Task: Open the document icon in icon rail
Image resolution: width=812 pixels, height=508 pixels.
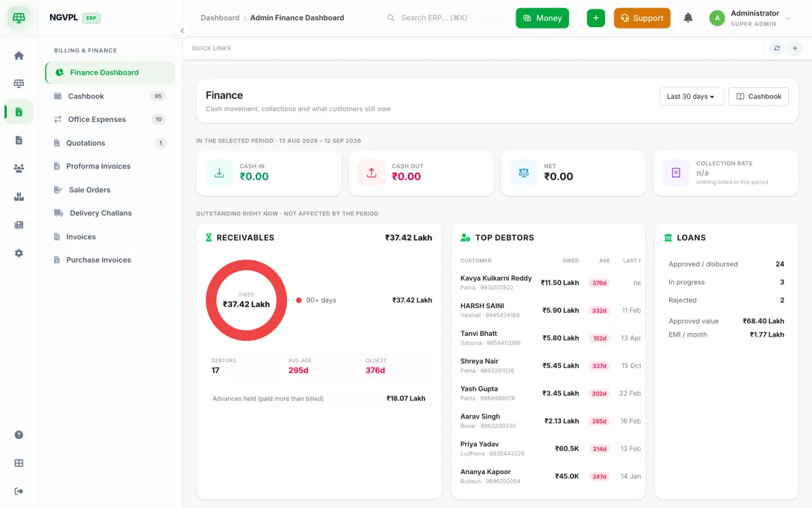Action: point(19,140)
